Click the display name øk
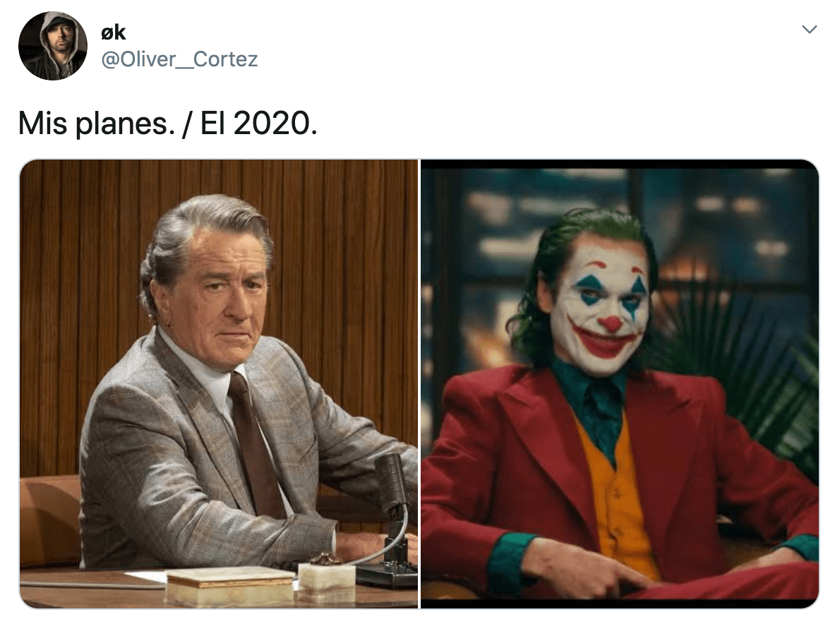This screenshot has height=624, width=840. click(x=114, y=32)
